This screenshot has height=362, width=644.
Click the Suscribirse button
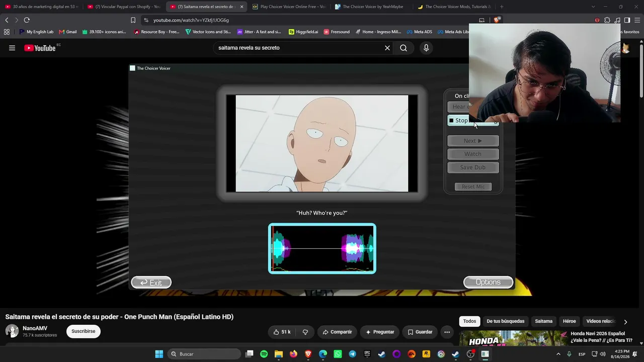[84, 331]
